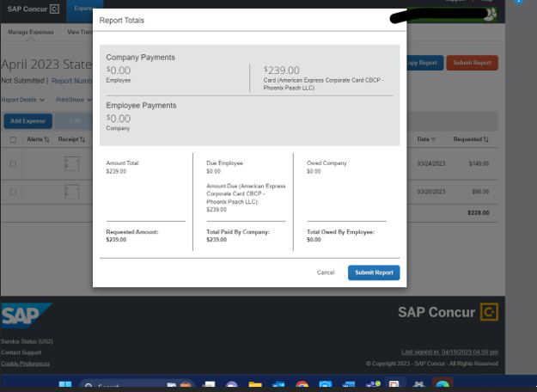Click the Not Submitted status text
Screen dimensions: 537x392
pyautogui.click(x=22, y=81)
